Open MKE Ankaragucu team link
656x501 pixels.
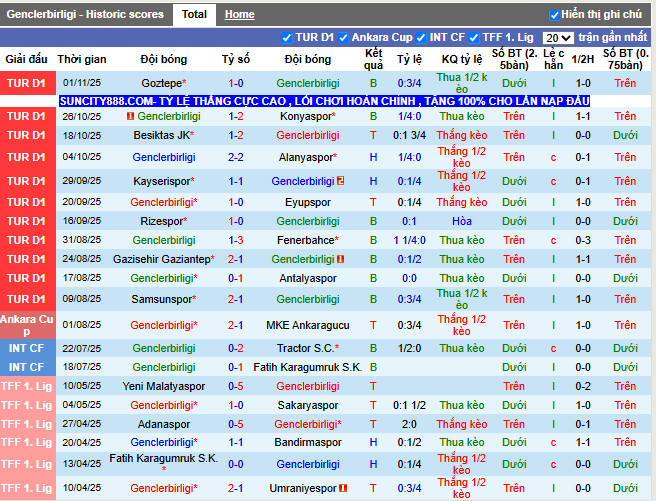[x=308, y=325]
